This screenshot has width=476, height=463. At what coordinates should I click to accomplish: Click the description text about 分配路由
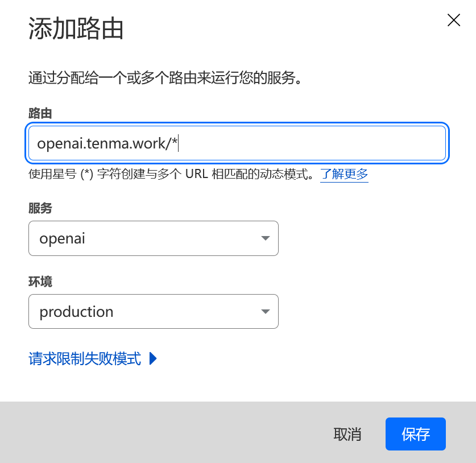(x=164, y=78)
